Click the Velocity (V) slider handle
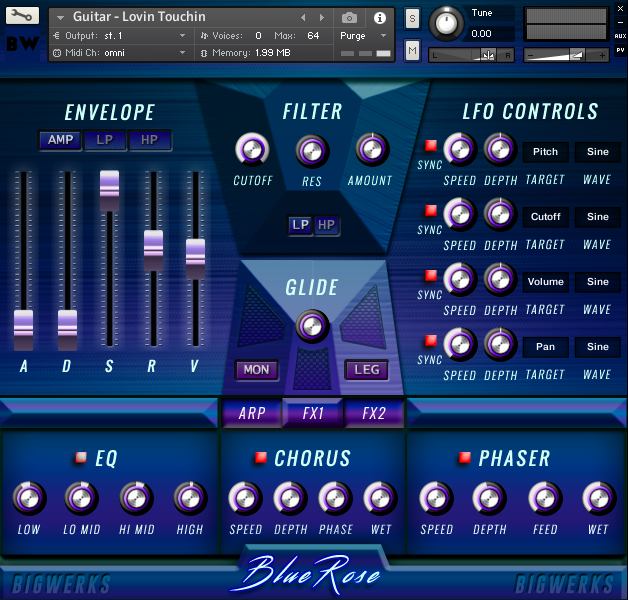This screenshot has height=600, width=628. tap(195, 259)
